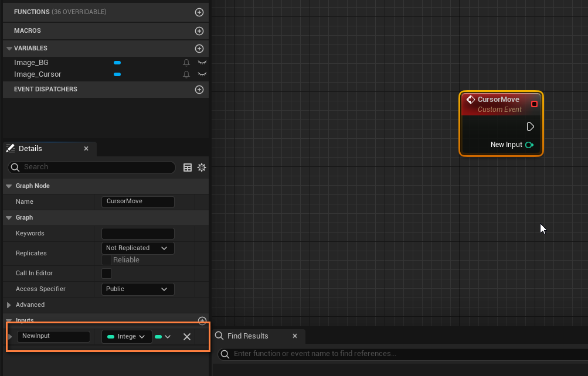Edit the NewInput parameter name field
This screenshot has height=376, width=588.
click(x=53, y=336)
